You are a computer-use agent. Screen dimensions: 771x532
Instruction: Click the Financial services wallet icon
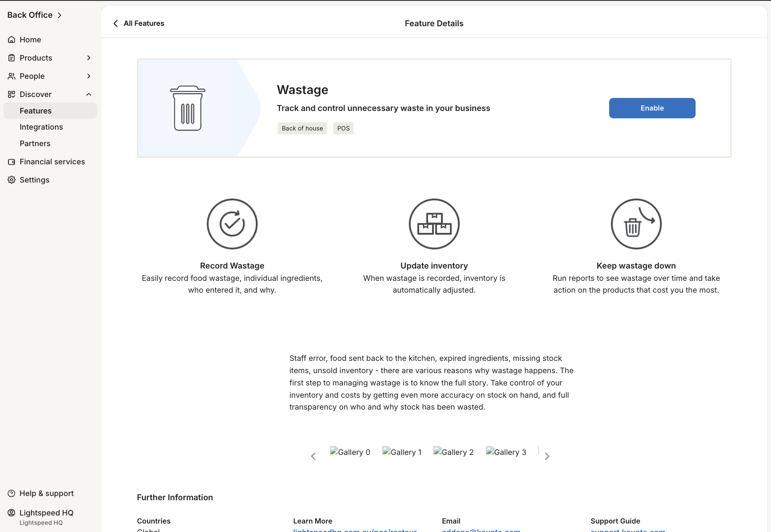11,162
